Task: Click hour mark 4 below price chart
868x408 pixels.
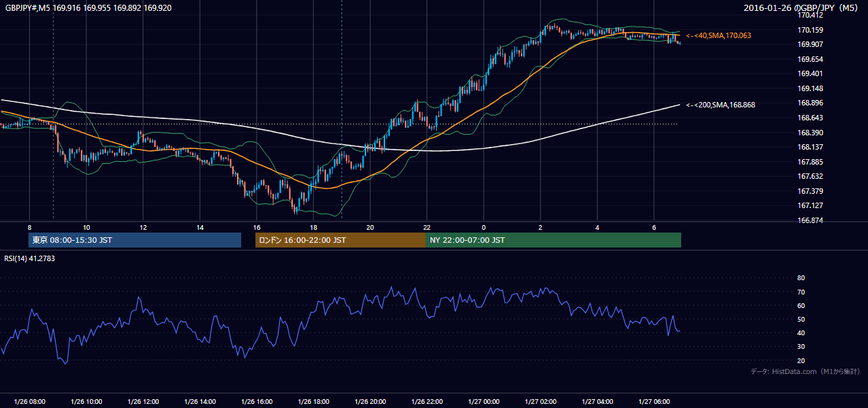Action: [x=597, y=227]
